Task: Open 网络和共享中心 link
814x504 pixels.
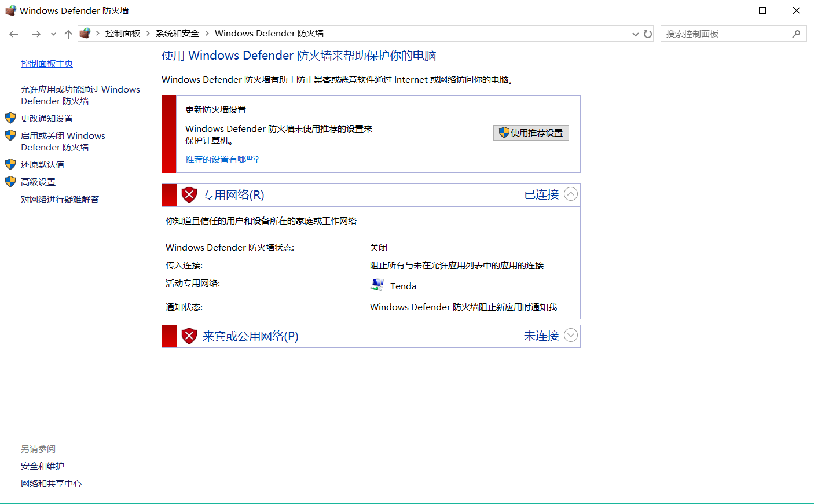Action: coord(52,484)
